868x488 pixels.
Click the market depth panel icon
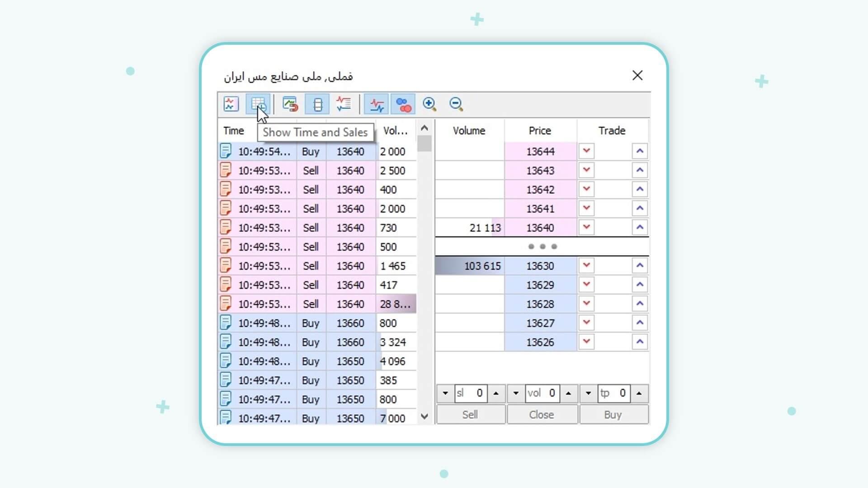[x=318, y=103]
